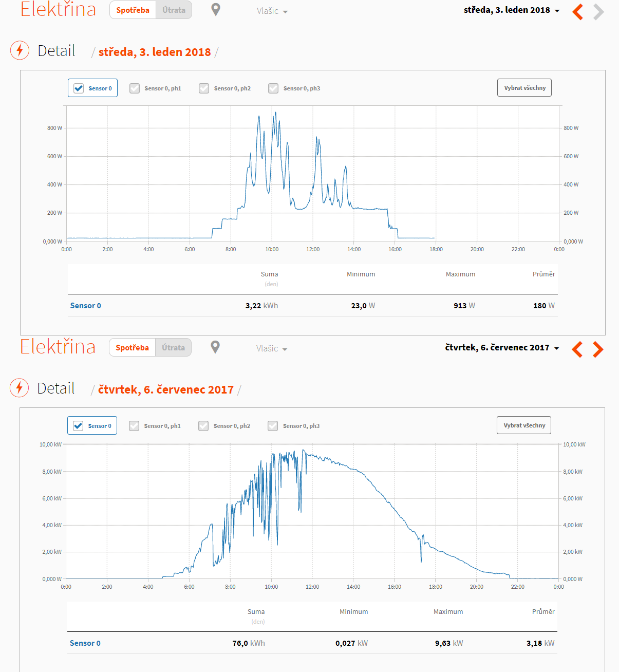Click lightning bolt Detail icon for 6. červenec 2017
Screen dimensions: 619x672
click(x=19, y=388)
